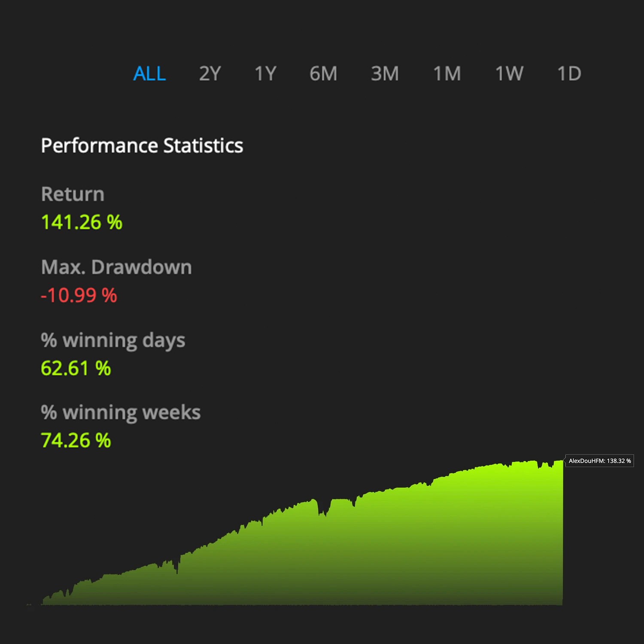Show the 1M performance chart
Screen dimensions: 644x644
[x=447, y=73]
